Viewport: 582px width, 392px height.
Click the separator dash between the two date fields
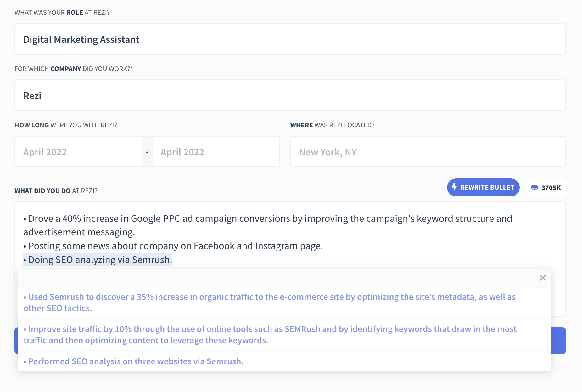point(147,151)
